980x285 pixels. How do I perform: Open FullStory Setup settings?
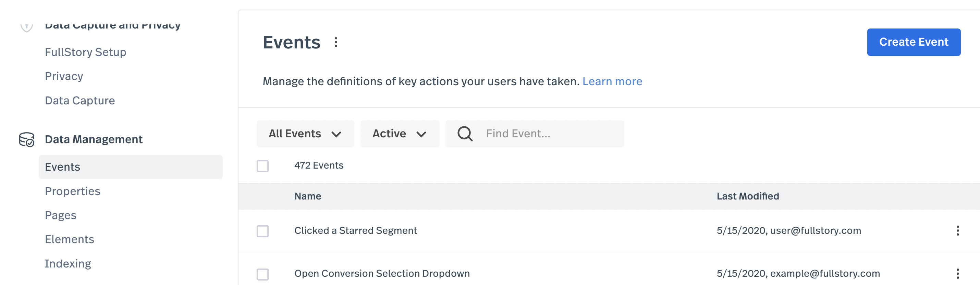(x=86, y=52)
